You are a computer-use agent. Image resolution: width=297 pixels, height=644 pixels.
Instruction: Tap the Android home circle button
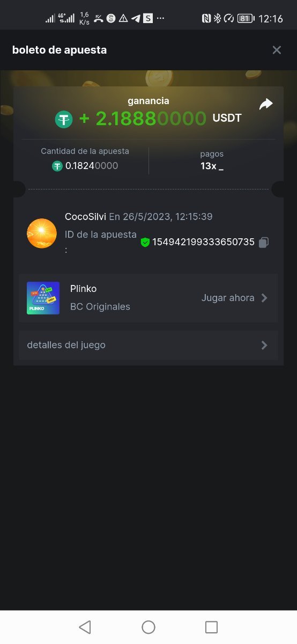tap(148, 627)
